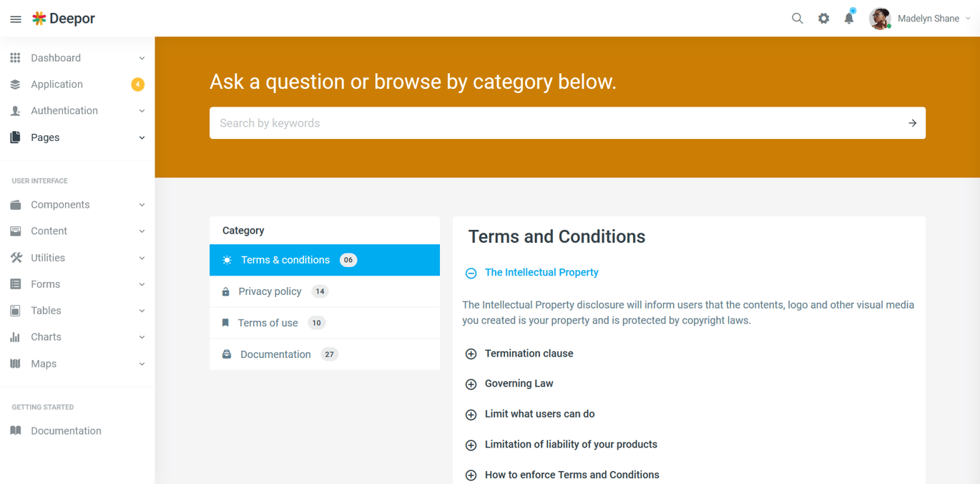Click the Utilities tools icon
The width and height of the screenshot is (980, 484).
[16, 258]
